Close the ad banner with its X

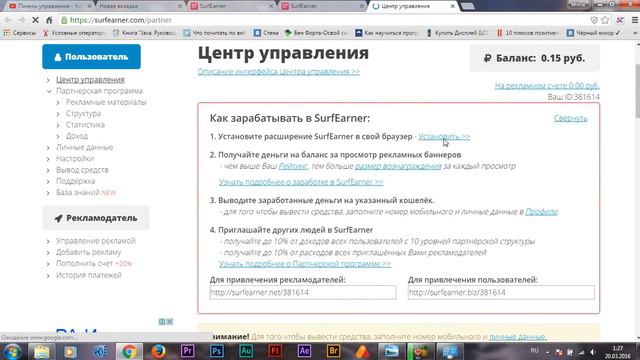pyautogui.click(x=169, y=322)
